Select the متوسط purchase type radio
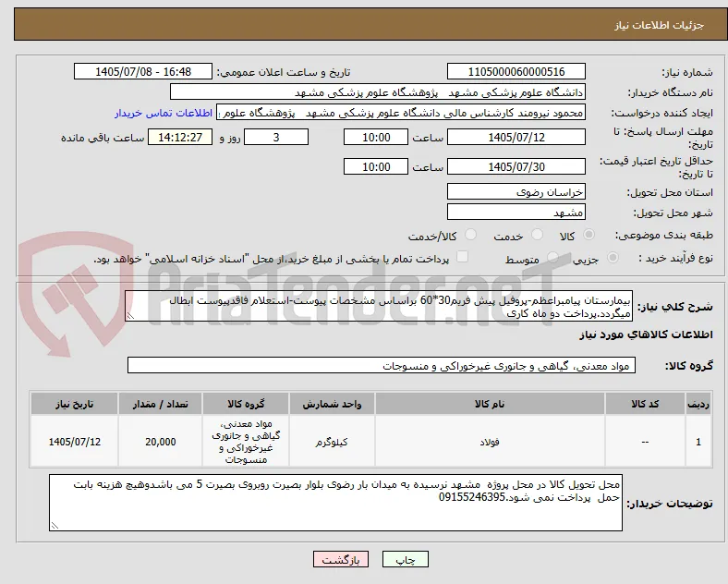Screen dimensions: 728x584 pyautogui.click(x=552, y=258)
